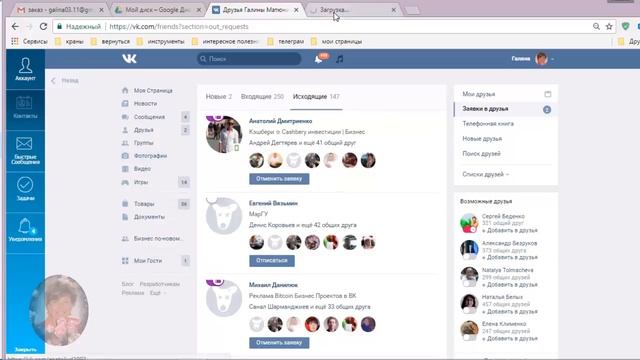Cancel request to Анатолий Дмитриенко
The width and height of the screenshot is (640, 360).
pos(279,179)
